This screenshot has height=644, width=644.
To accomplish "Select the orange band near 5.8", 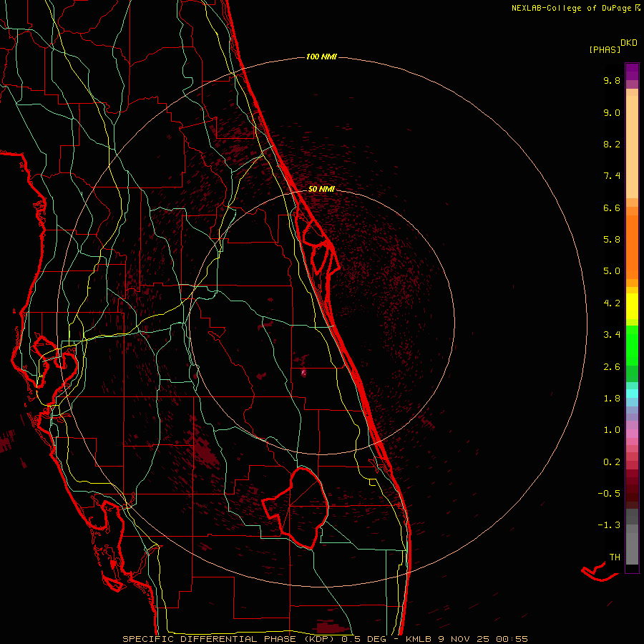I will point(632,240).
